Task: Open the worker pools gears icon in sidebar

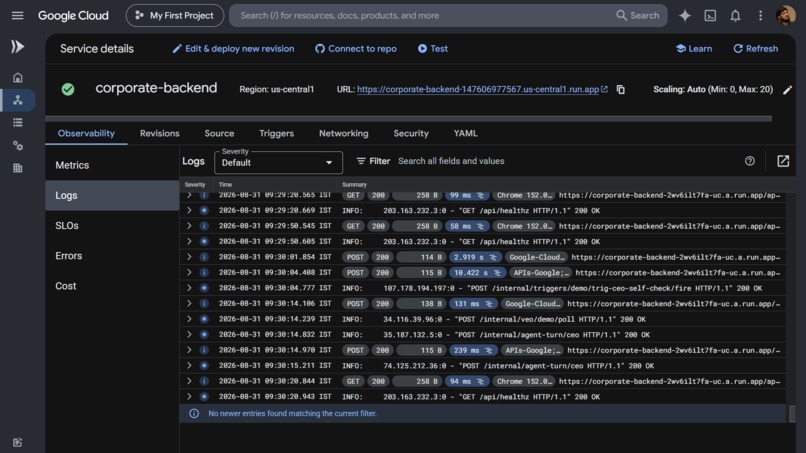Action: coord(17,146)
